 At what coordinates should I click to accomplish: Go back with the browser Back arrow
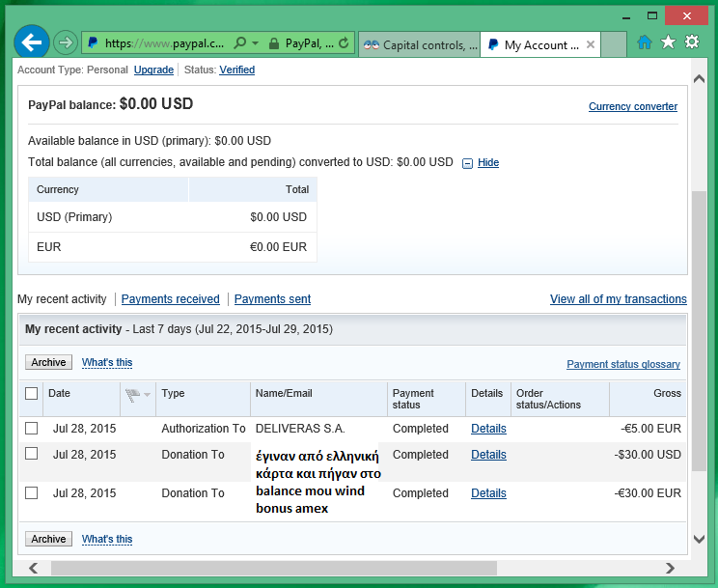32,42
